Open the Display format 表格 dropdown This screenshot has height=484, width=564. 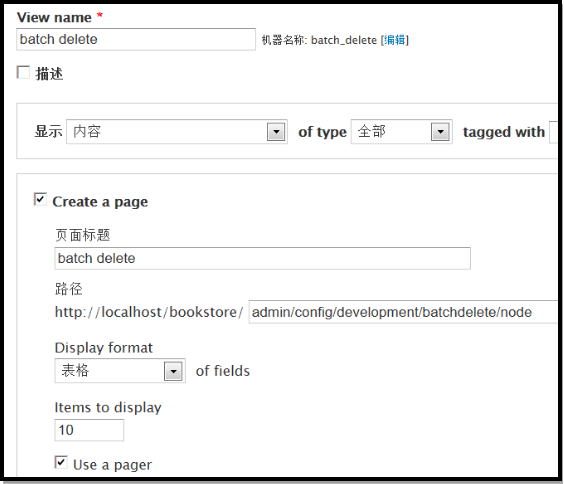pyautogui.click(x=120, y=370)
